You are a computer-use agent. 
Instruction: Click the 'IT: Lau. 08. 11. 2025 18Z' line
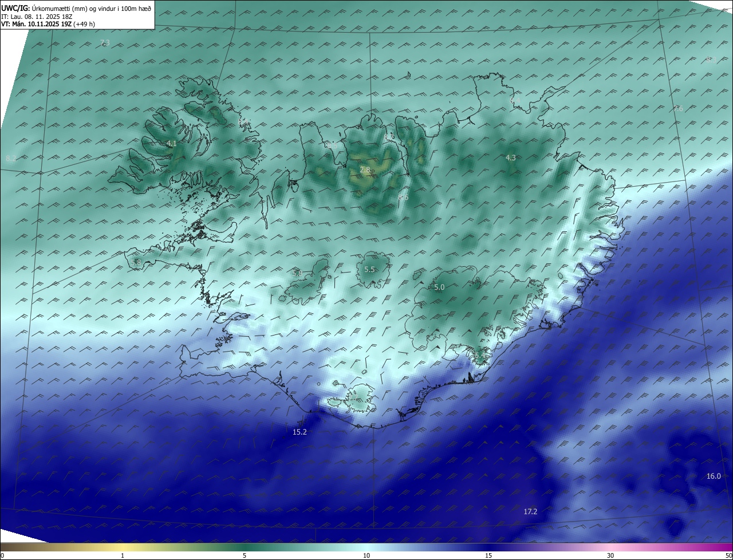(x=36, y=17)
